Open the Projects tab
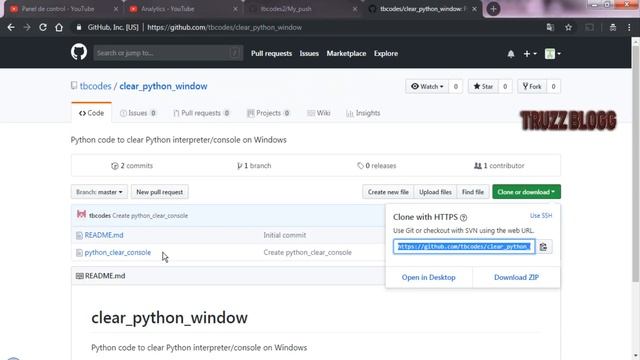Image resolution: width=640 pixels, height=360 pixels. (269, 113)
